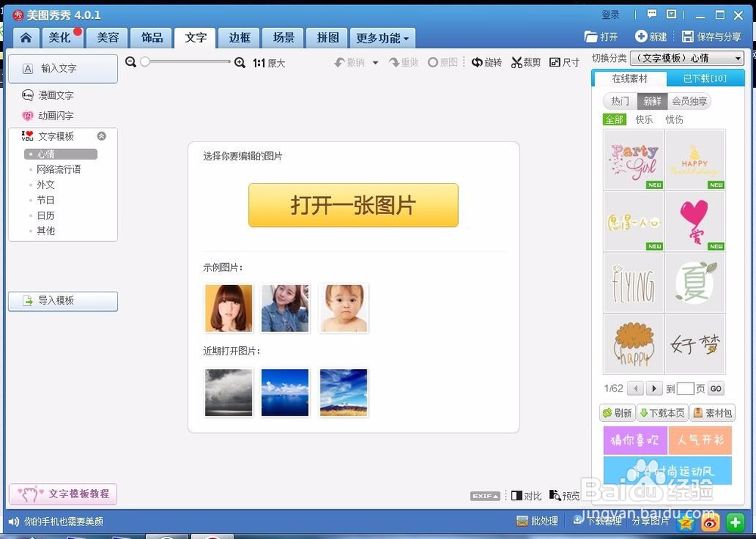
Task: Switch to the 已下载 tab
Action: tap(706, 78)
